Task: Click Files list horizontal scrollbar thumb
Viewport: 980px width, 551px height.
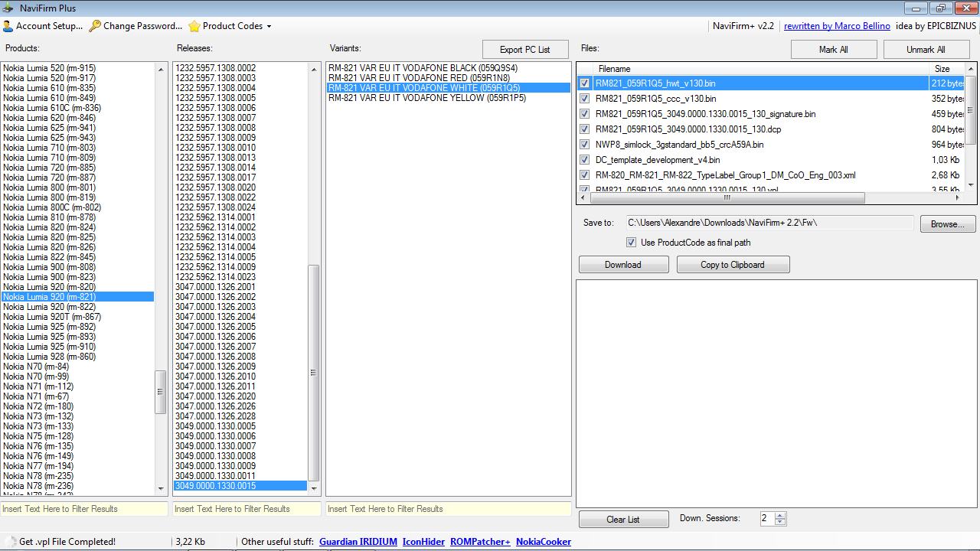Action: coord(727,197)
